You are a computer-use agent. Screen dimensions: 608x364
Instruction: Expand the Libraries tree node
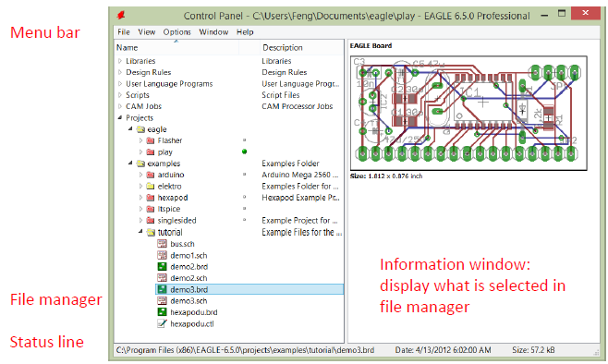120,61
